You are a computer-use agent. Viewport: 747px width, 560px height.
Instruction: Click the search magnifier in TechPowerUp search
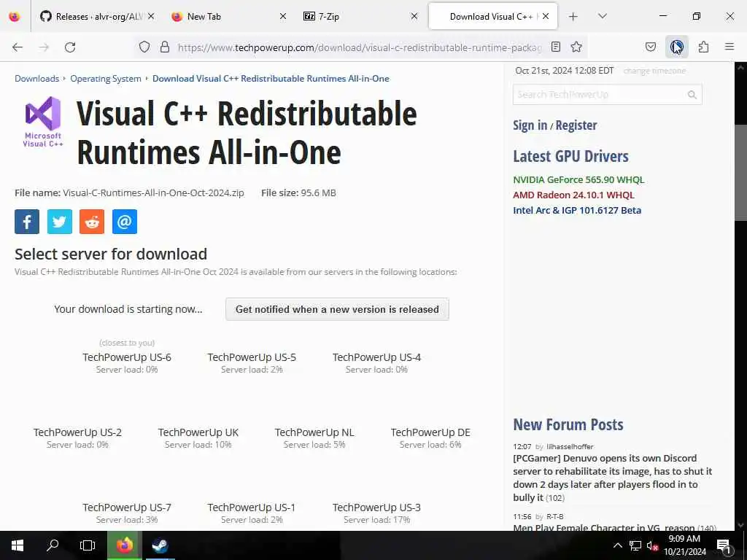click(x=692, y=95)
